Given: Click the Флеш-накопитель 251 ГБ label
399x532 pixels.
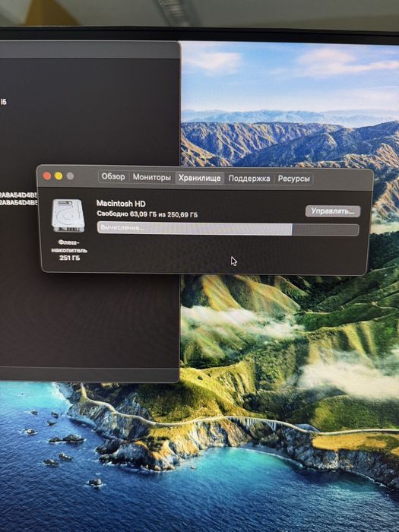Looking at the screenshot, I should click(x=70, y=250).
